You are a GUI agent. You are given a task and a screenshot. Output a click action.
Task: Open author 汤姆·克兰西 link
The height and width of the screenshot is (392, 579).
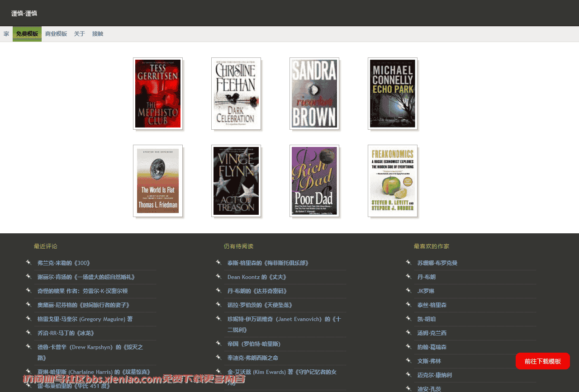tap(432, 333)
